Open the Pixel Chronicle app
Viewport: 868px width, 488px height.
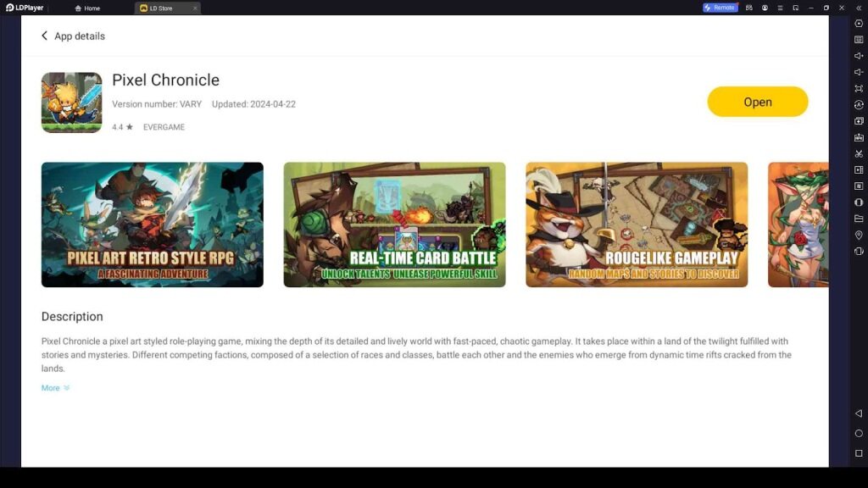[x=757, y=102]
